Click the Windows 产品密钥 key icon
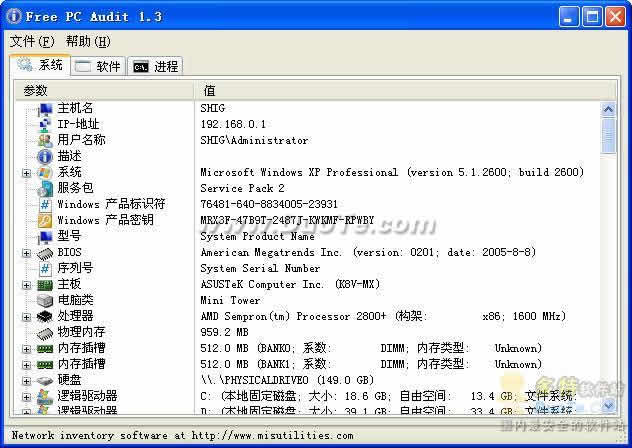Screen dimensions: 632x448 coord(45,221)
